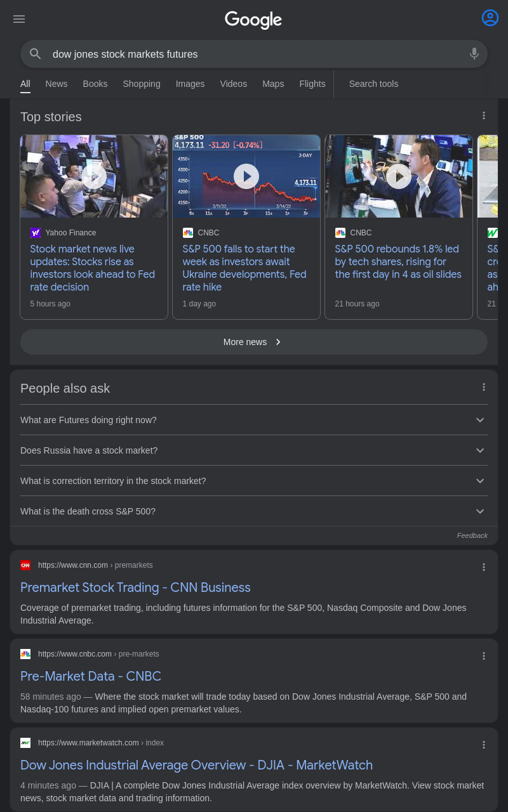
Task: Click the More news button
Action: (254, 342)
